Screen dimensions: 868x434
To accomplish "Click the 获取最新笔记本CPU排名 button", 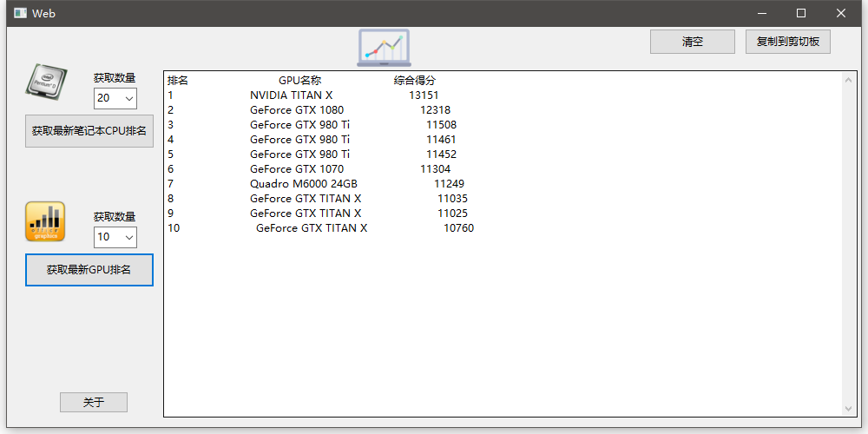I will [89, 131].
